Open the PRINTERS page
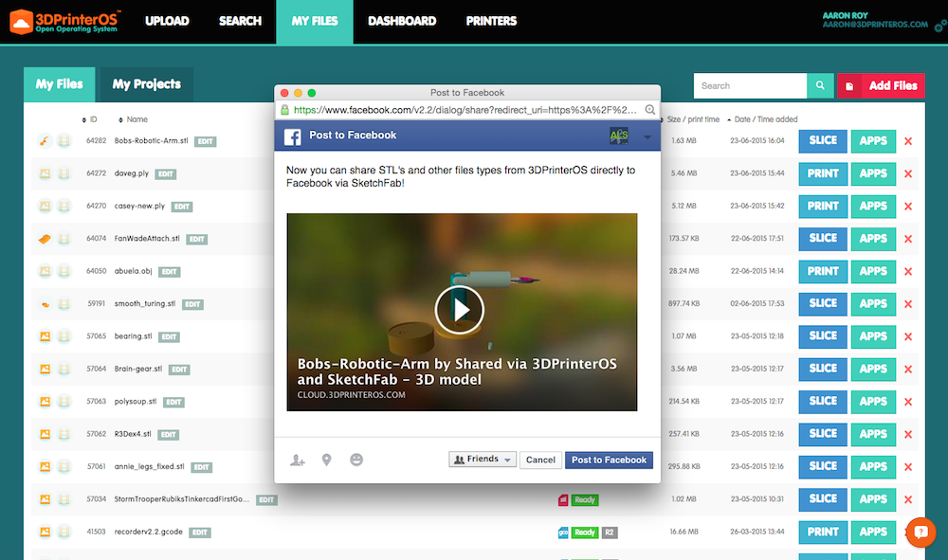This screenshot has height=560, width=948. pyautogui.click(x=491, y=21)
